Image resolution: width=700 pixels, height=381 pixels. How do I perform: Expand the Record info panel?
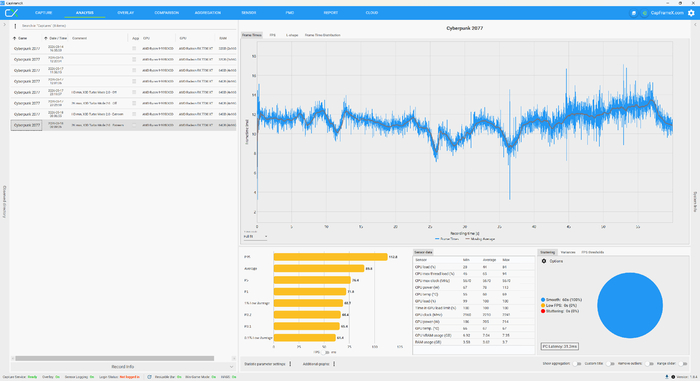[x=123, y=367]
